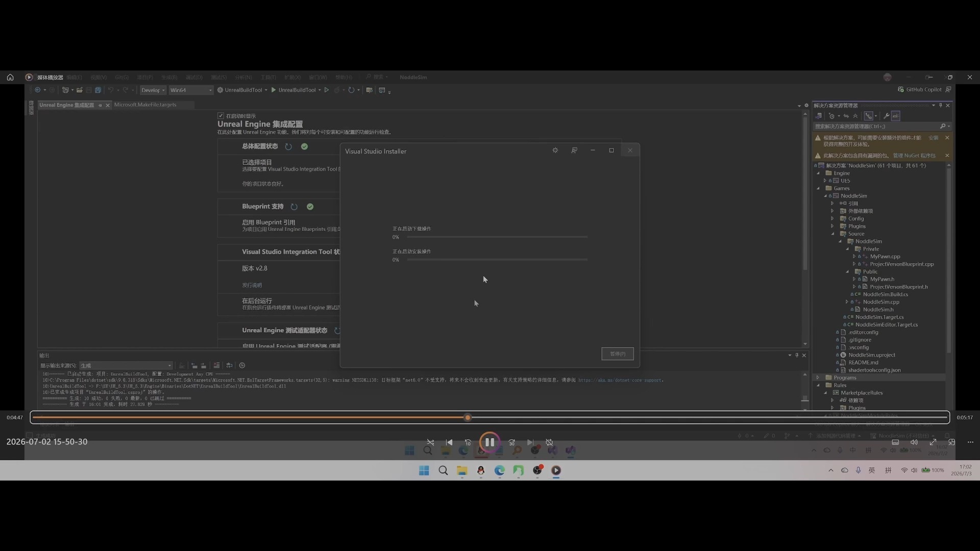Click the media player icon in the taskbar
980x551 pixels.
click(x=556, y=470)
